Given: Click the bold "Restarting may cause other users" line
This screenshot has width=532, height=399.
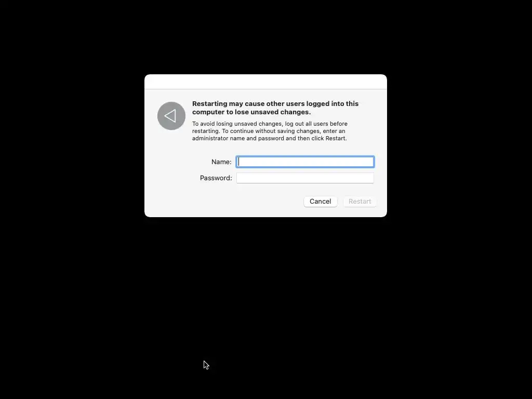Looking at the screenshot, I should point(275,104).
